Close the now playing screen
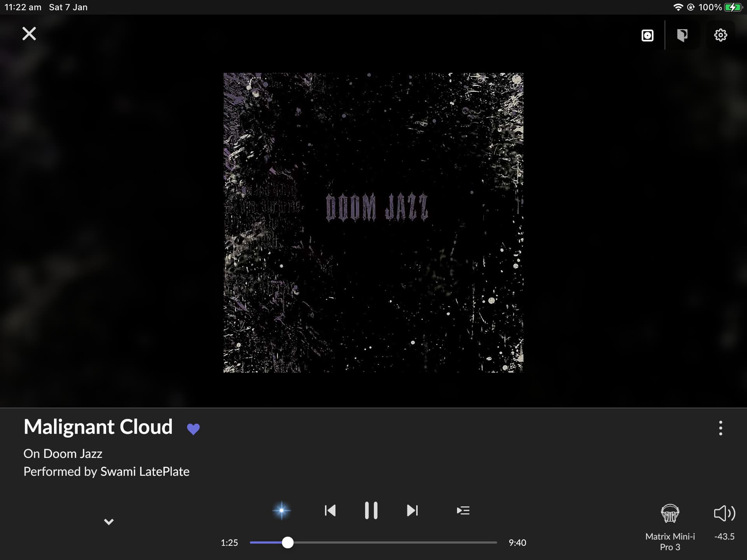This screenshot has height=560, width=747. pos(29,34)
